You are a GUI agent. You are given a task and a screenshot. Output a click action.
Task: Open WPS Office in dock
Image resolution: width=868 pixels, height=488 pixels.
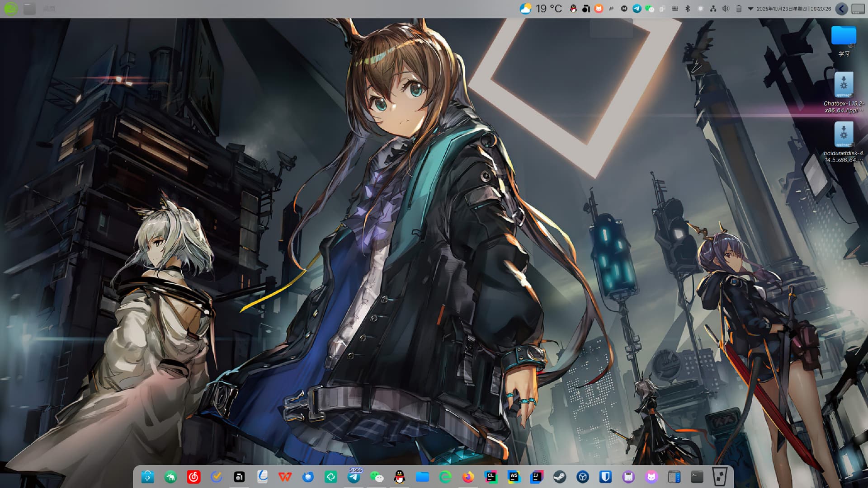point(285,477)
